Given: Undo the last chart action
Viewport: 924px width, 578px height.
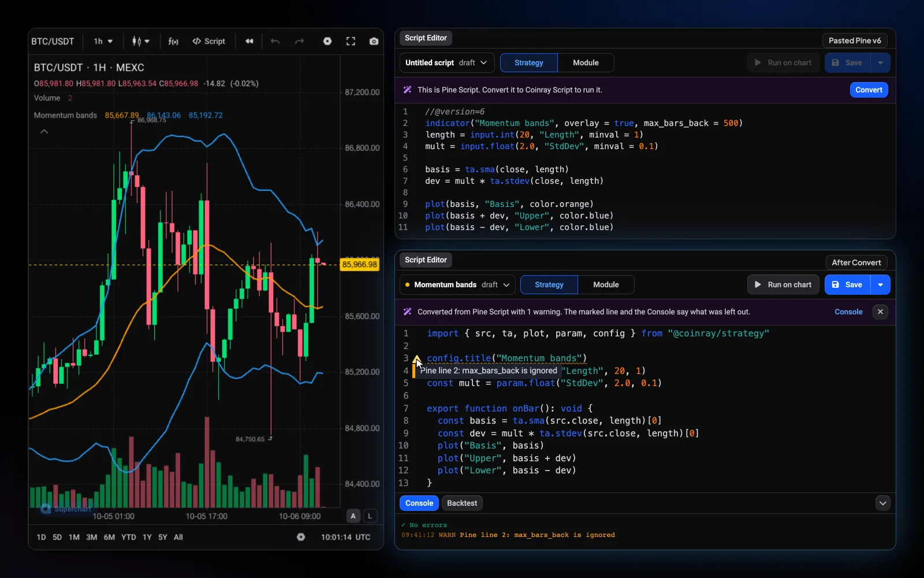Looking at the screenshot, I should tap(275, 41).
